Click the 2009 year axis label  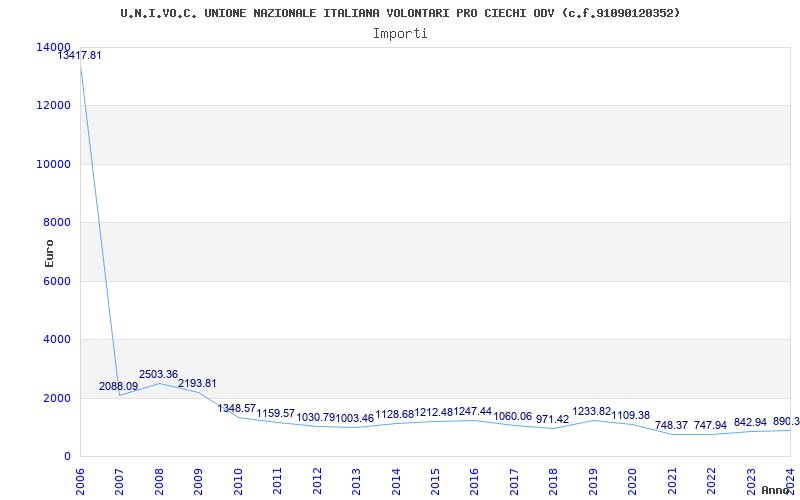[x=198, y=482]
